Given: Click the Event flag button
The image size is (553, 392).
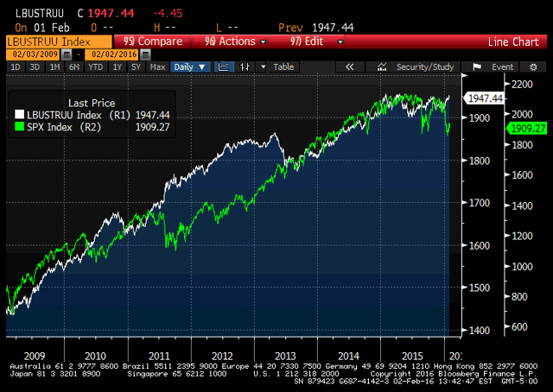Looking at the screenshot, I should pyautogui.click(x=490, y=67).
